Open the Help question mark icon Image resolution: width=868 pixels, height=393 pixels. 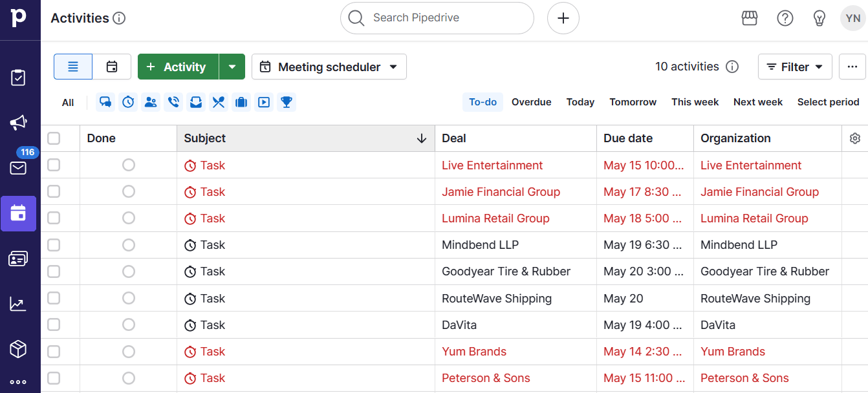pos(785,18)
